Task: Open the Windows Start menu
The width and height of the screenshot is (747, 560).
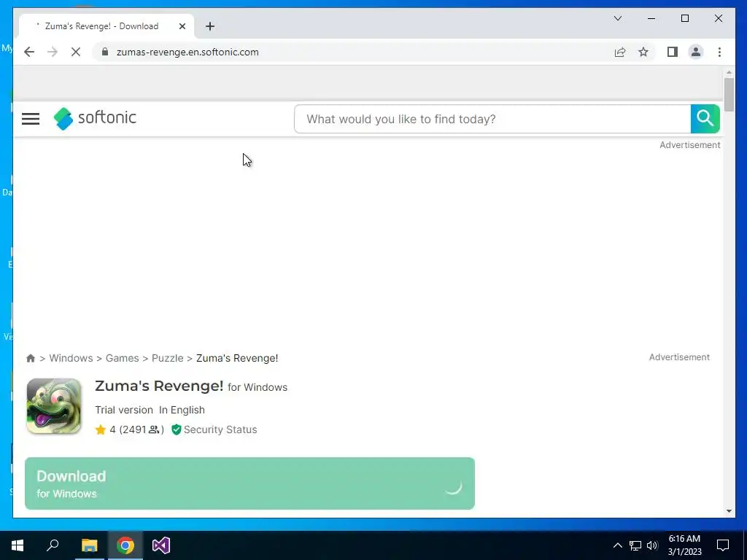Action: (x=18, y=545)
